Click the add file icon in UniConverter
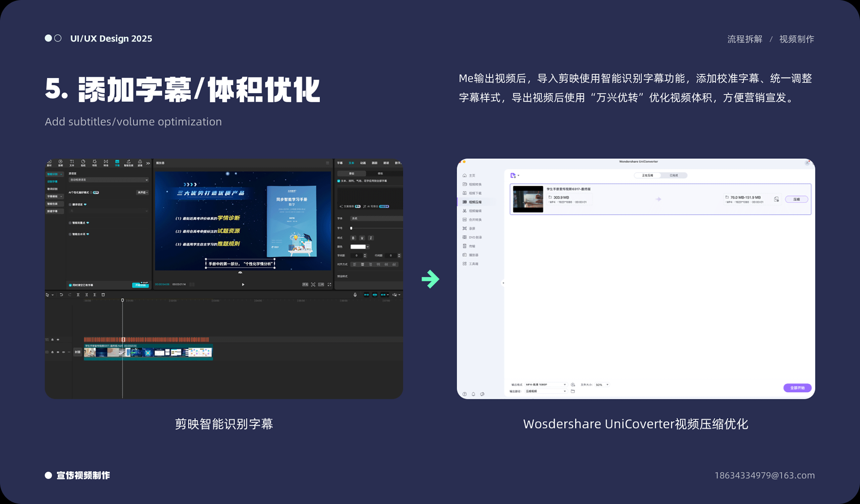Viewport: 860px width, 504px height. (513, 175)
